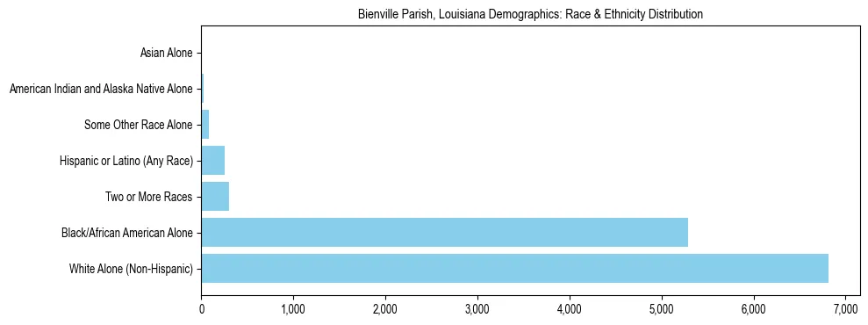Viewport: 868px width, 325px height.
Task: Click the White Alone (Non-Hispanic) bar
Action: tap(515, 269)
